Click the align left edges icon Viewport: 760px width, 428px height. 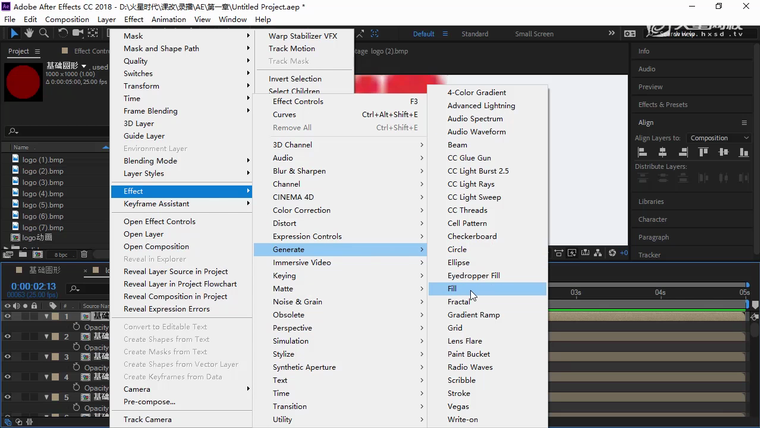(x=643, y=152)
